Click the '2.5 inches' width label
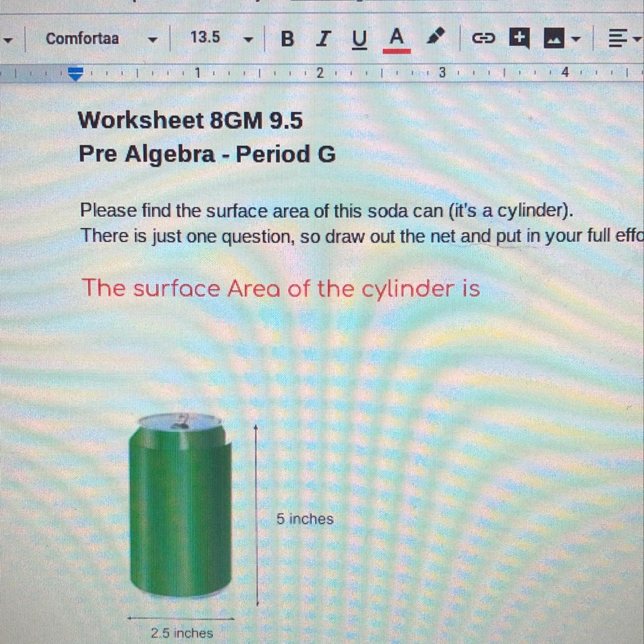This screenshot has height=644, width=644. [181, 633]
